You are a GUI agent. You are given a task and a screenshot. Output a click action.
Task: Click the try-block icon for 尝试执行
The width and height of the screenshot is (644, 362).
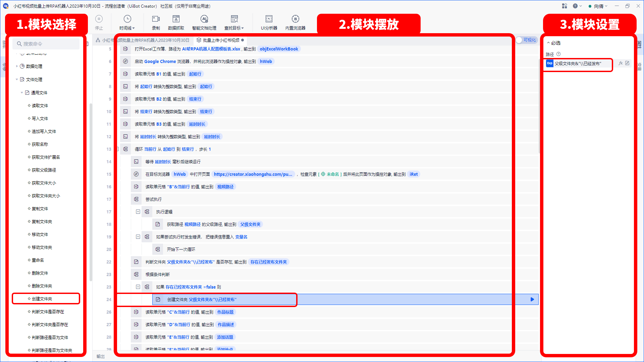136,199
